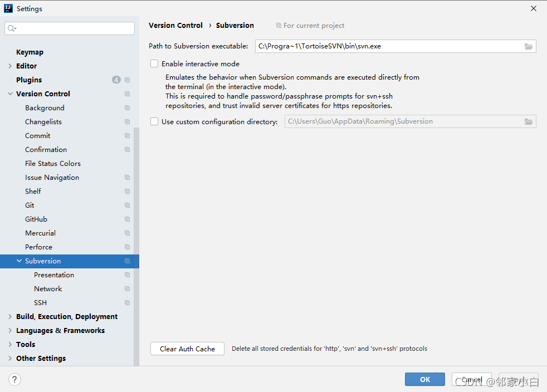The height and width of the screenshot is (392, 547).
Task: Open the Confirmation settings item
Action: (x=46, y=150)
